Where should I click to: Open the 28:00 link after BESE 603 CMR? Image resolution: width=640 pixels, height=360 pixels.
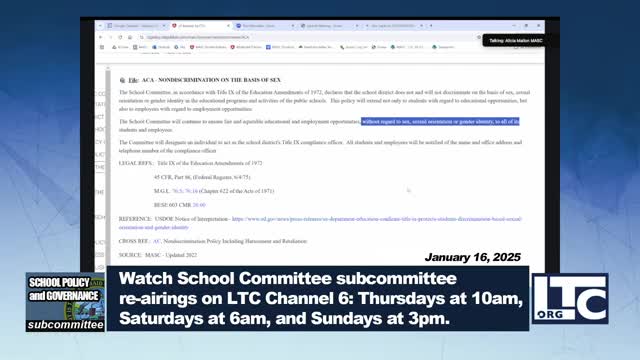pos(199,205)
